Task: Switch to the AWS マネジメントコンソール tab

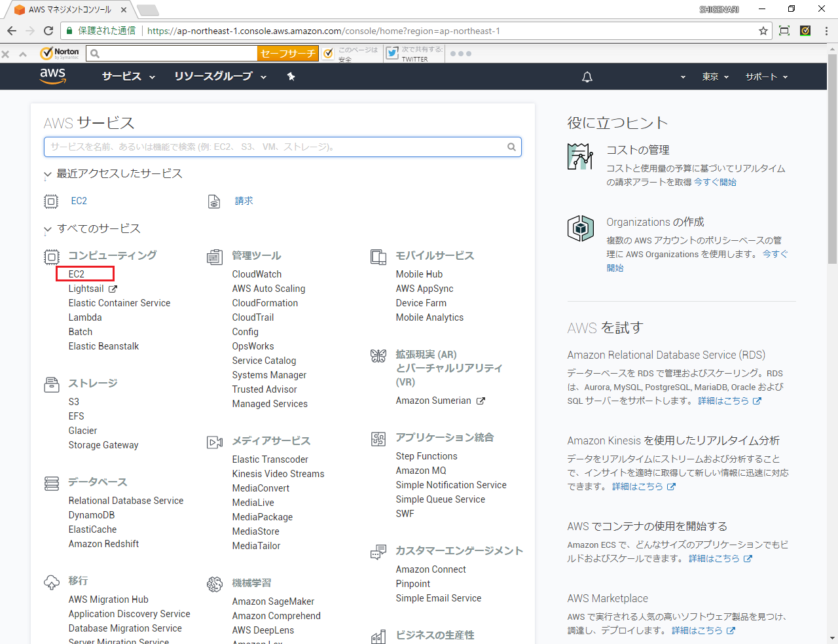Action: (69, 10)
